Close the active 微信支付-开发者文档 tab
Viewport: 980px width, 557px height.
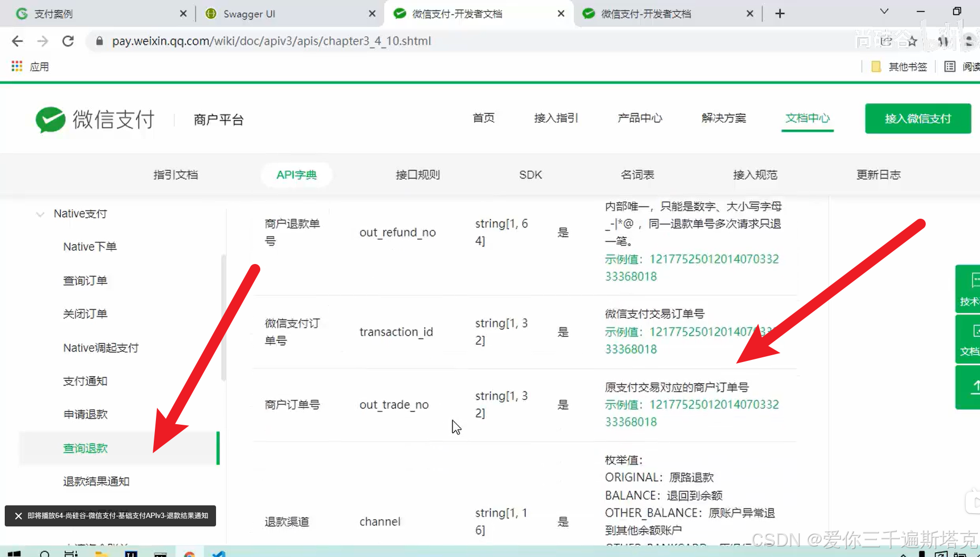pyautogui.click(x=561, y=14)
